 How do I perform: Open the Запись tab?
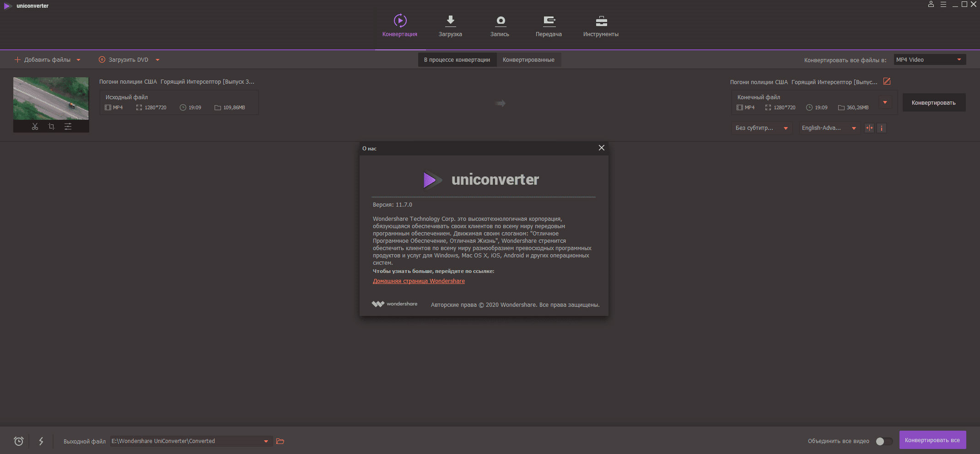coord(500,26)
